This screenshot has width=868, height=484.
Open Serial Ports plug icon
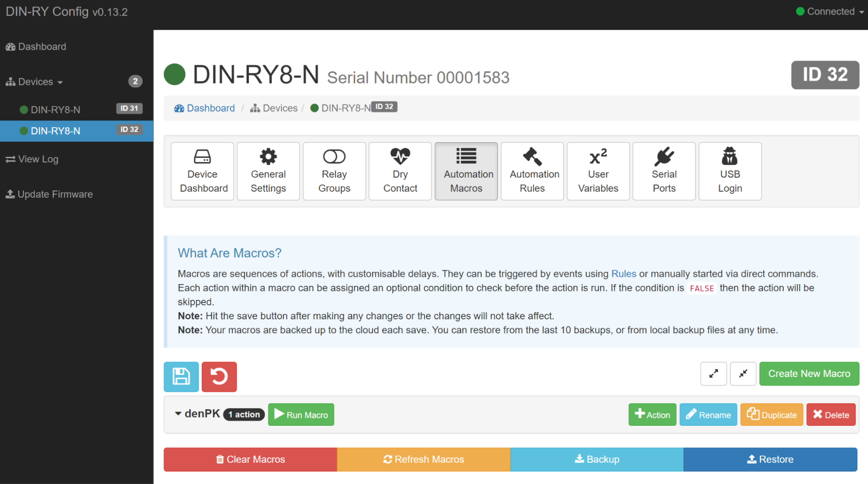(664, 171)
